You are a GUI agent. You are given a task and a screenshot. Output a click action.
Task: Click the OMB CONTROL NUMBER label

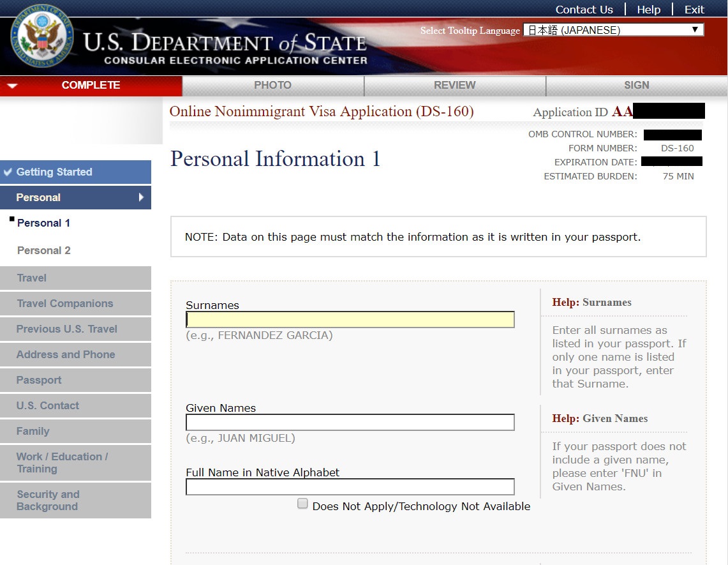(583, 134)
